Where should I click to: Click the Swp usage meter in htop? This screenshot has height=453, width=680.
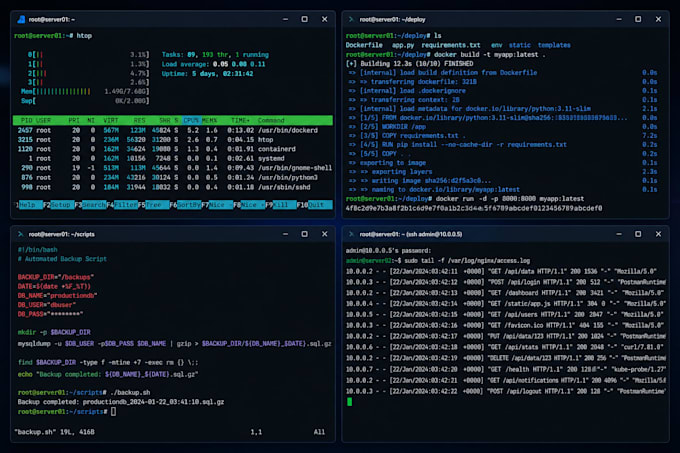click(85, 101)
